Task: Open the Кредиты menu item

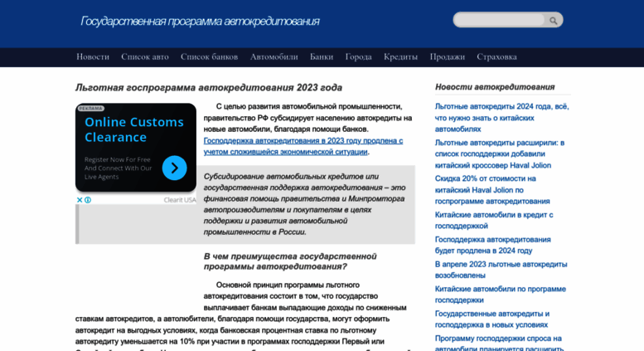Action: click(401, 56)
